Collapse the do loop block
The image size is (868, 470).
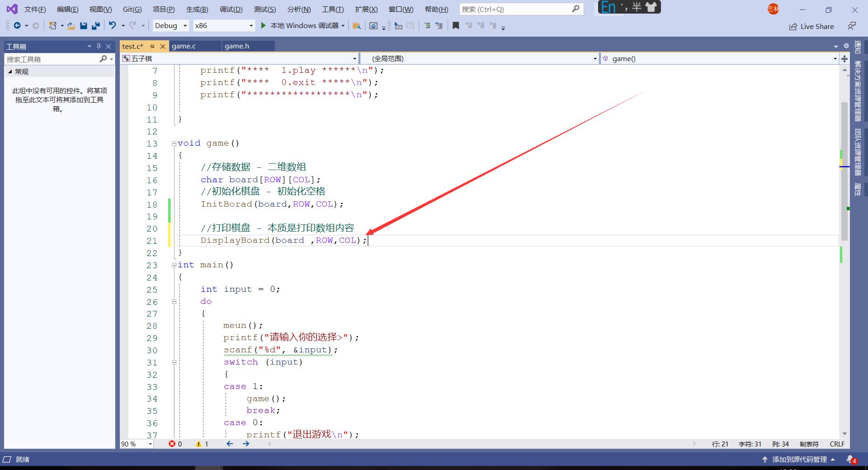[174, 302]
